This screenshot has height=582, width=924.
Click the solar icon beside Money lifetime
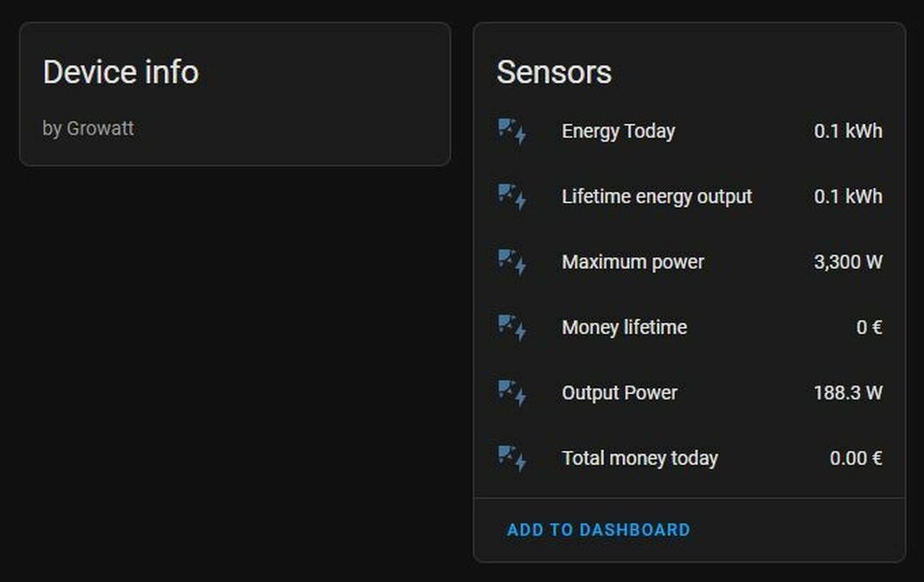(x=512, y=327)
